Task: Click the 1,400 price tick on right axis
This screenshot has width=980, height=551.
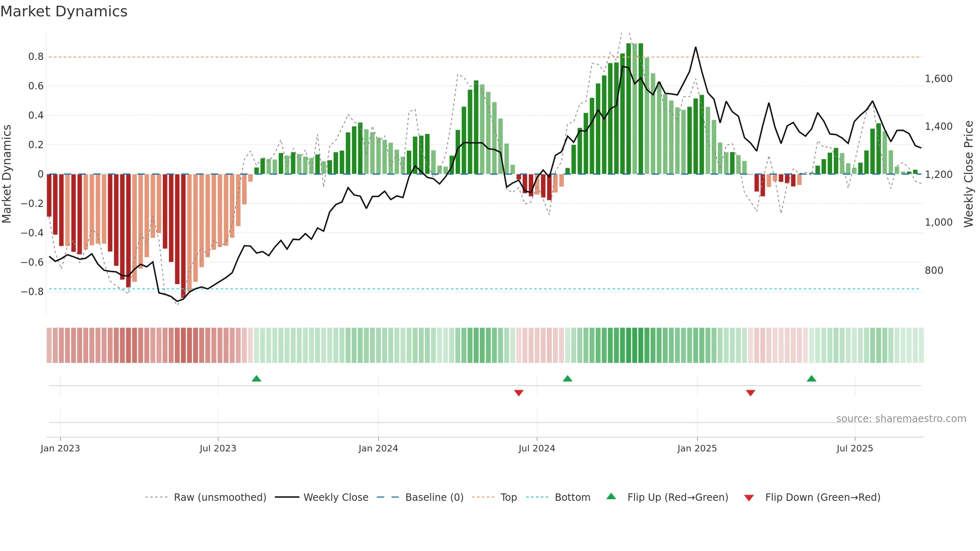Action: coord(939,127)
